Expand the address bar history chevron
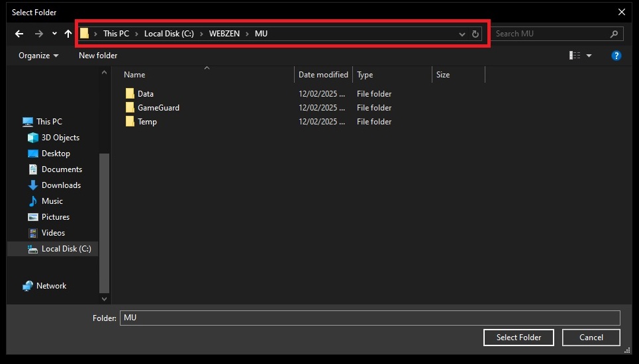 point(462,34)
